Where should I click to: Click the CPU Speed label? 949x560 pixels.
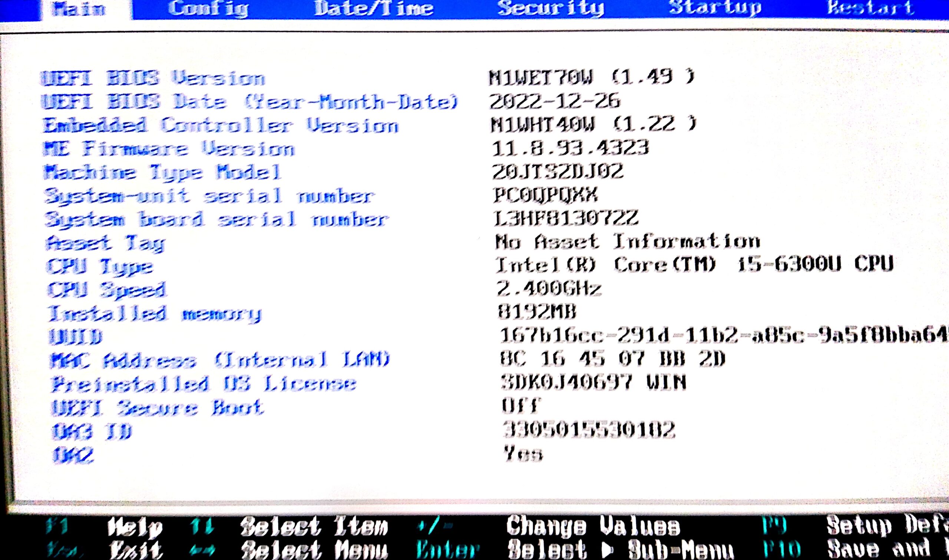106,290
